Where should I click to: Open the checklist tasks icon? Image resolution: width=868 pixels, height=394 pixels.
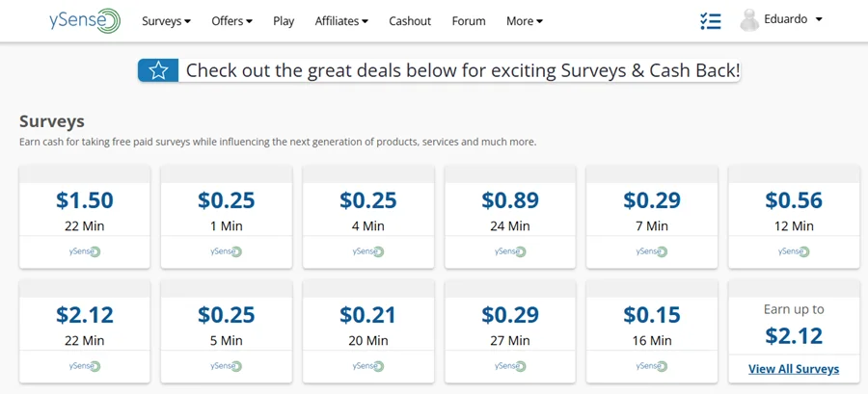710,20
